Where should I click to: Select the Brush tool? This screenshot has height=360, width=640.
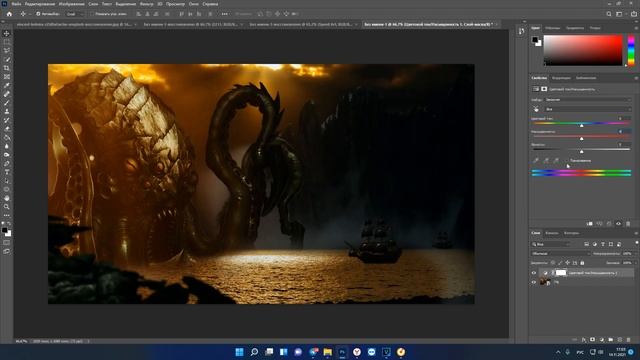tap(7, 102)
